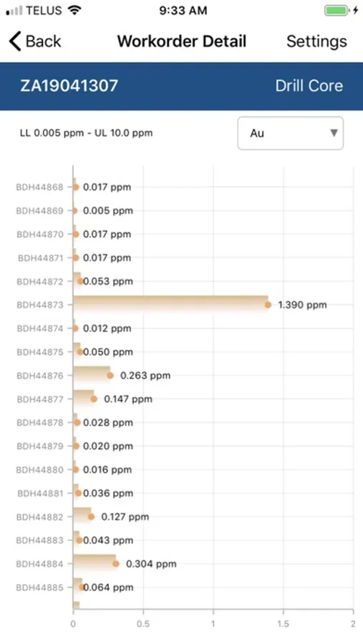Tap the cellular signal bars icon
Viewport: 363px width, 644px height.
14,11
